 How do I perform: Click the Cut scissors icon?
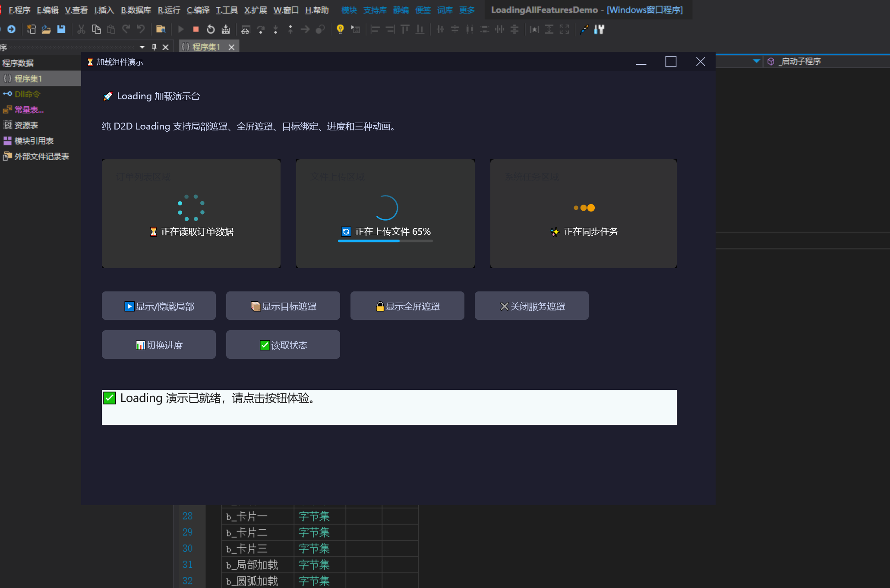pyautogui.click(x=81, y=29)
